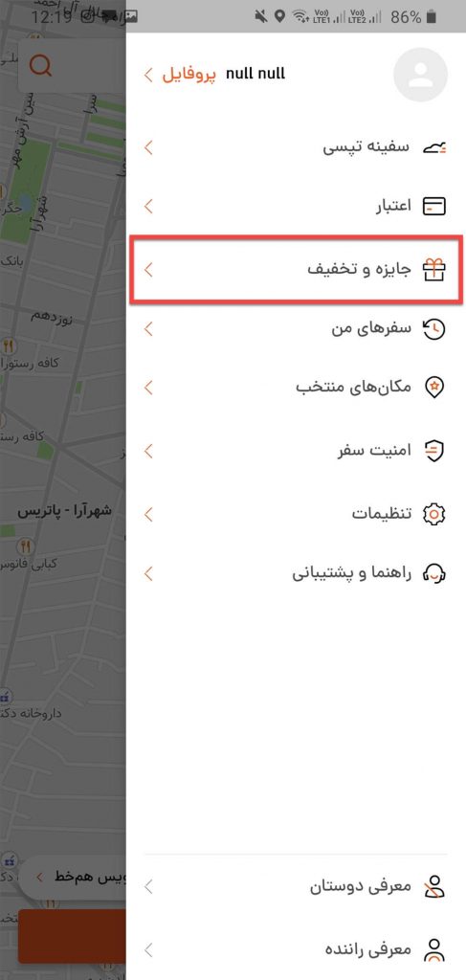Open راهنما و پشتیبانی item

click(296, 573)
